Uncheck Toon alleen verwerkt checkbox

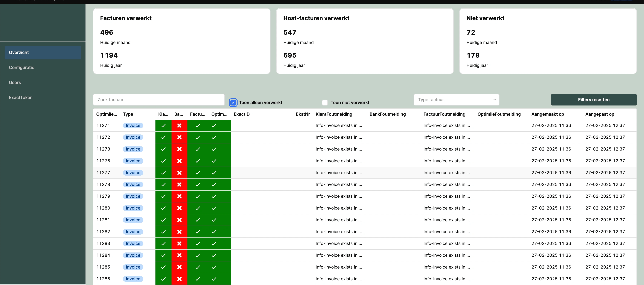[233, 103]
